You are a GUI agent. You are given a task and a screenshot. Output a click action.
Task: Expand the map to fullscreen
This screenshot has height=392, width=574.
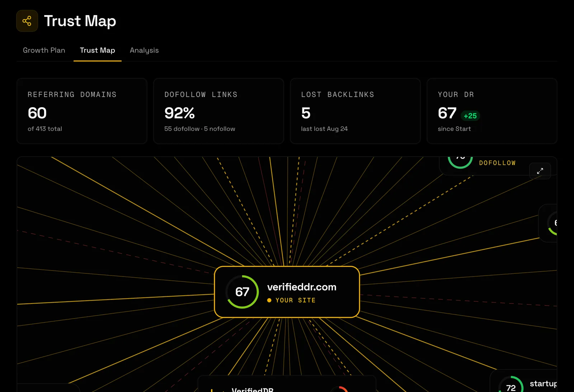(540, 171)
